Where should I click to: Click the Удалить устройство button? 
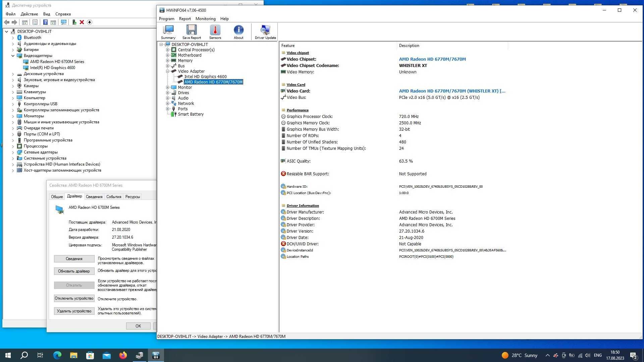coord(74,311)
